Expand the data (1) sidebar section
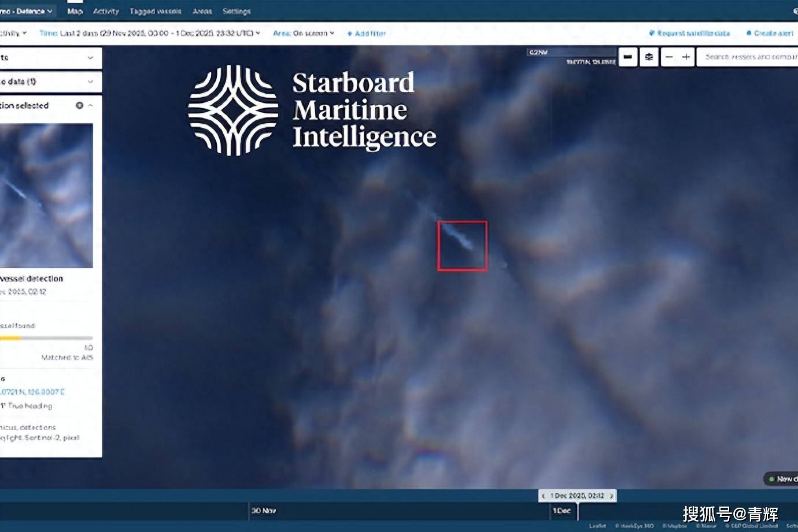The height and width of the screenshot is (532, 798). pos(90,82)
